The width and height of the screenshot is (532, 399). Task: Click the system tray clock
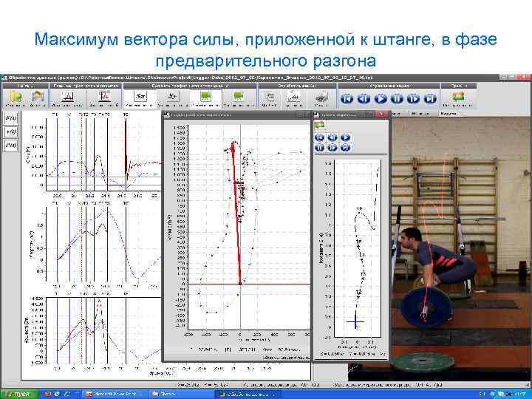(x=520, y=395)
